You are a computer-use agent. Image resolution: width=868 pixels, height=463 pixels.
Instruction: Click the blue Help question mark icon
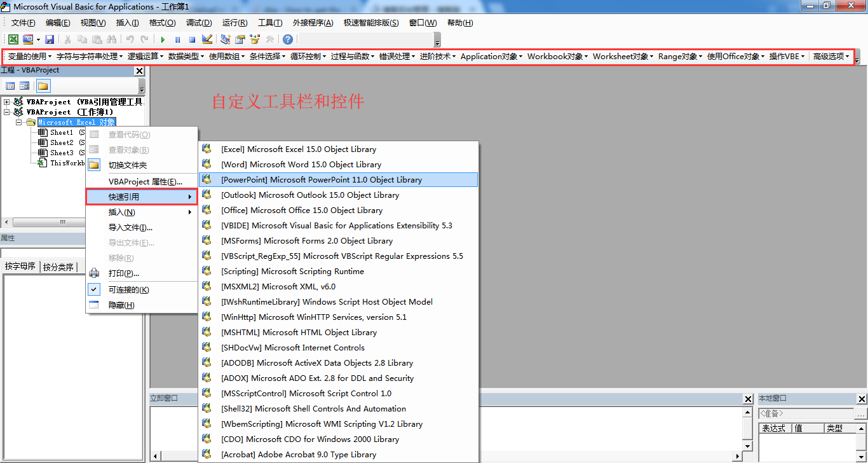point(288,39)
